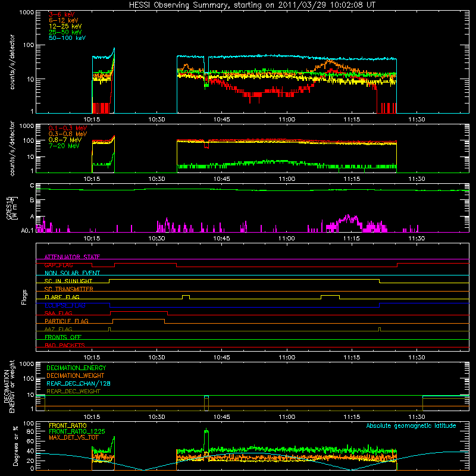Click the first FLARE_FLAG pulse near 10:37
The width and height of the screenshot is (476, 476).
click(x=186, y=297)
